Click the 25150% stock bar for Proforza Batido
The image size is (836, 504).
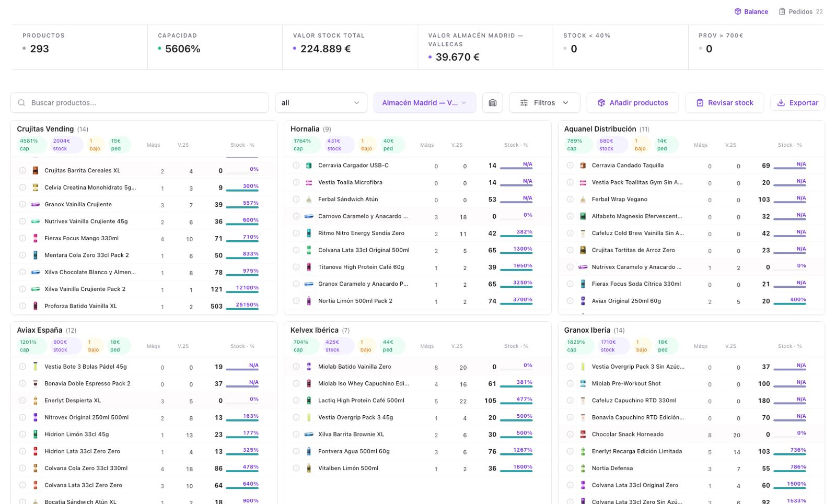(x=242, y=306)
